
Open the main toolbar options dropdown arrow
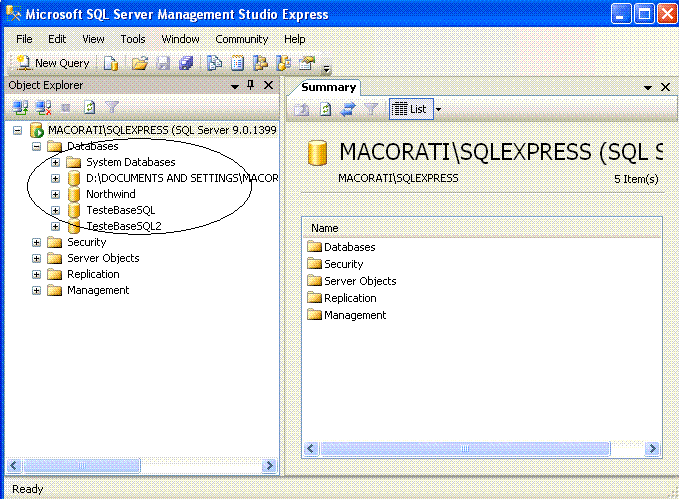(327, 69)
